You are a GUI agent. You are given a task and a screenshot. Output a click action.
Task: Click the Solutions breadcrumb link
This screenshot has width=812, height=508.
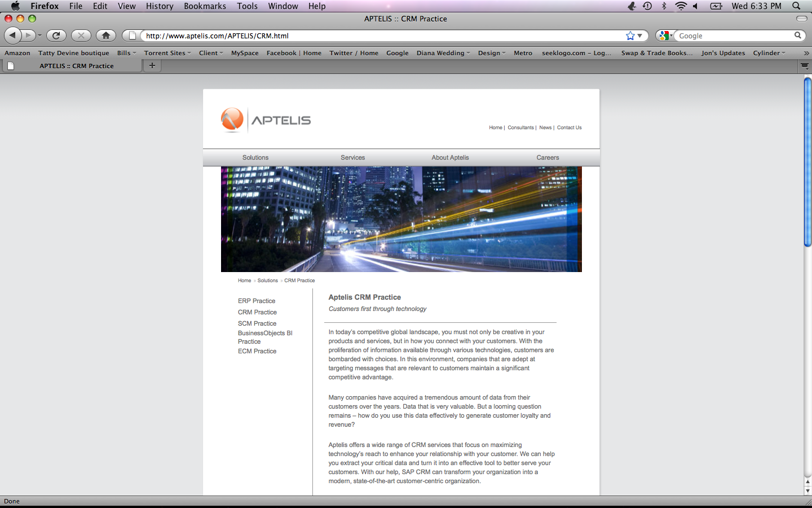click(268, 281)
